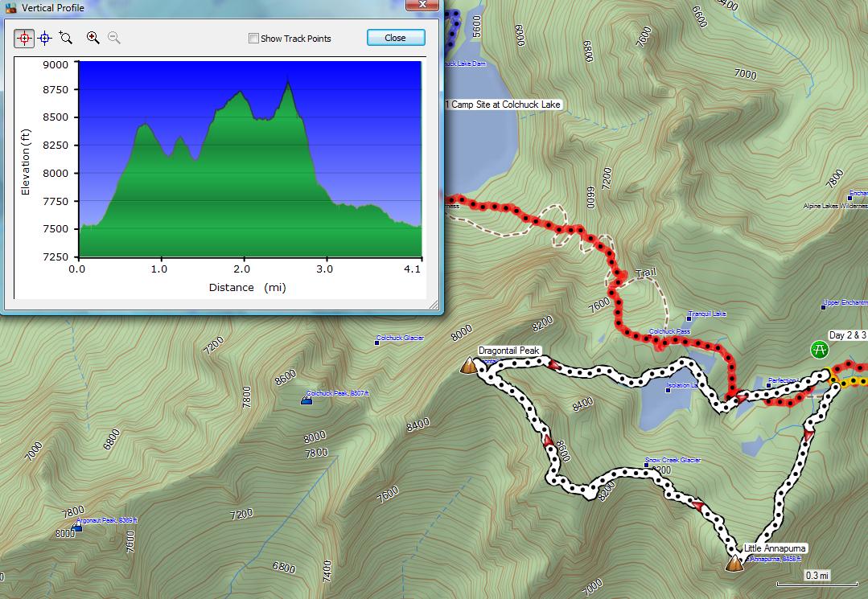Click the red arrow on the track near the 8600 contour
868x599 pixels.
click(548, 441)
